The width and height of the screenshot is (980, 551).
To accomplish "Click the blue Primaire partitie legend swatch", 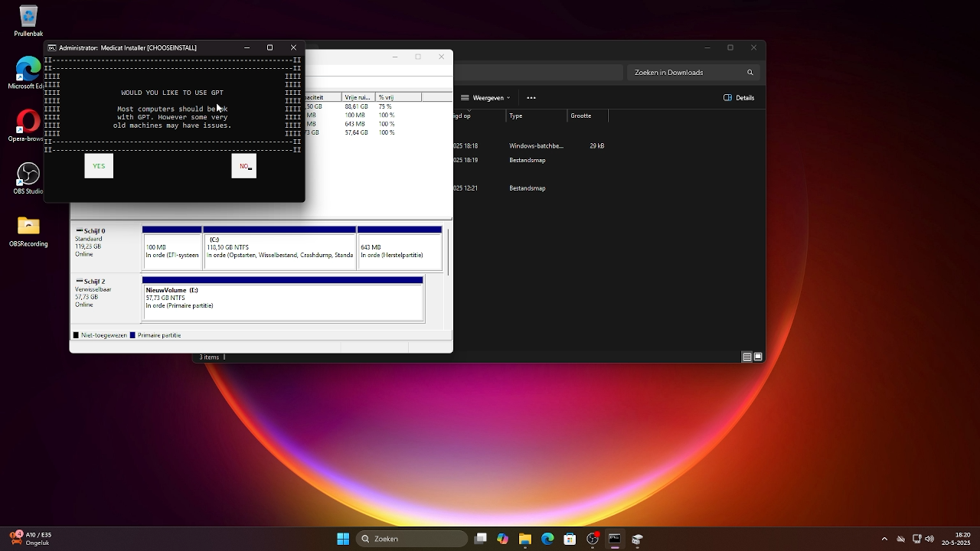I will (x=133, y=335).
